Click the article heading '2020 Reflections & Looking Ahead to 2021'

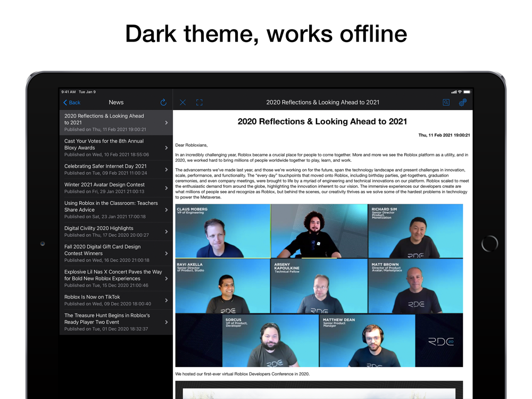coord(322,121)
